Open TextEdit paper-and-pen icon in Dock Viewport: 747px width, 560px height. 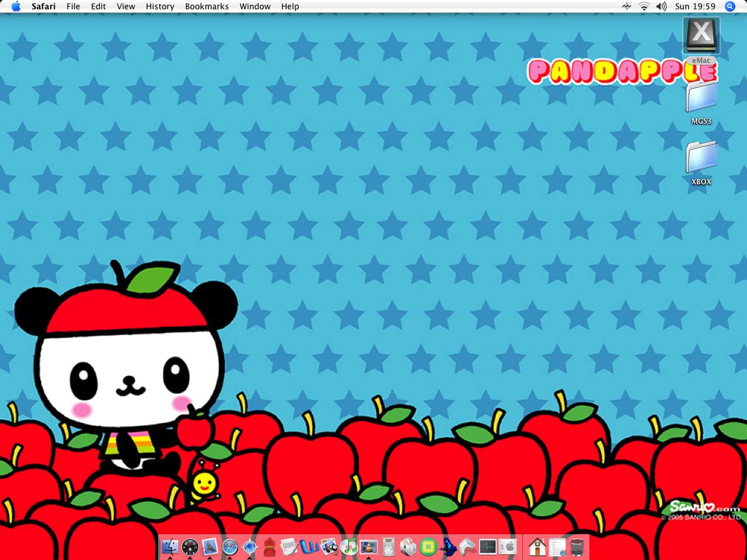[289, 547]
